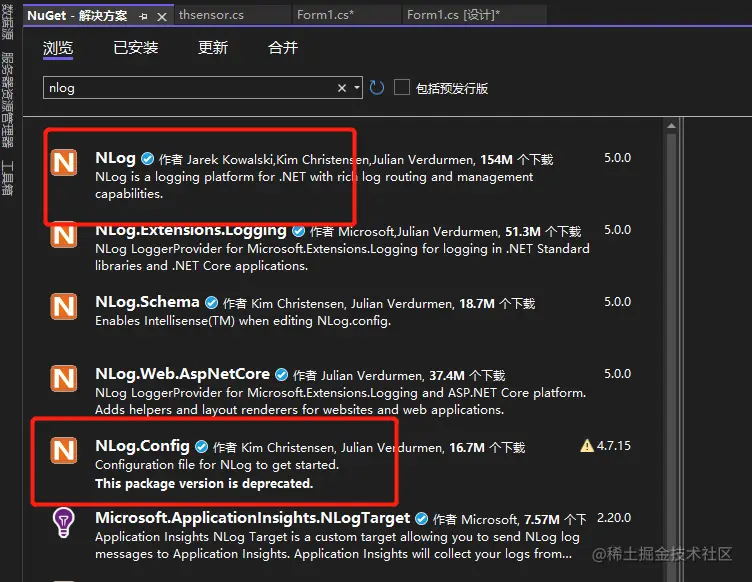Click the verified badge next to NLog.Web.AspNetCore

(x=282, y=375)
